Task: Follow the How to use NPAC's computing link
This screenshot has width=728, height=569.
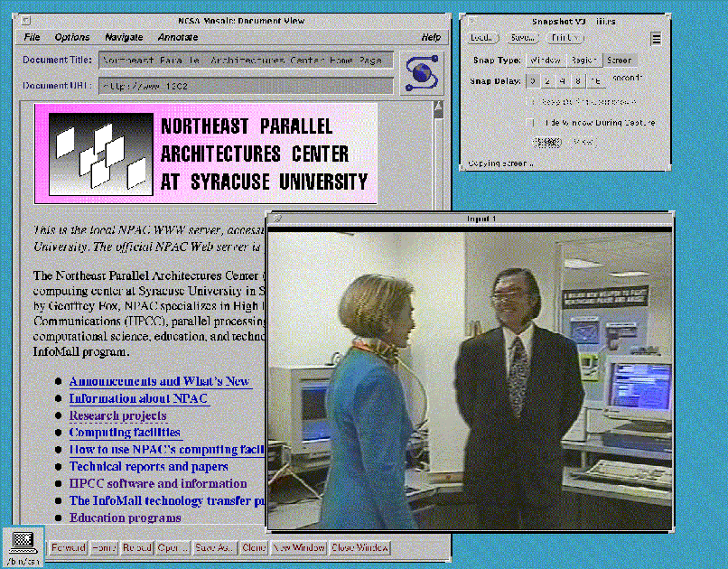Action: pos(167,449)
